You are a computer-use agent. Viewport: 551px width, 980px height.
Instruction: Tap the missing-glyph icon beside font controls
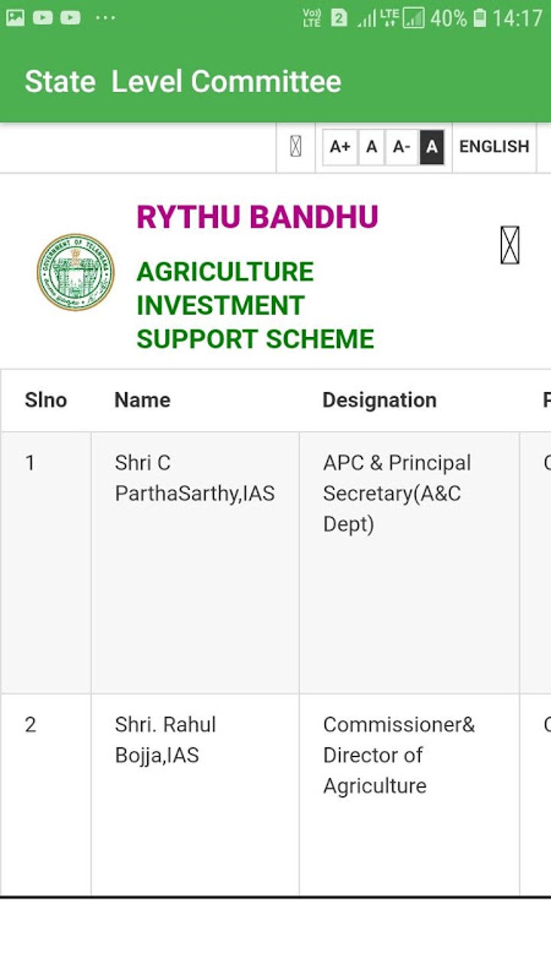295,146
